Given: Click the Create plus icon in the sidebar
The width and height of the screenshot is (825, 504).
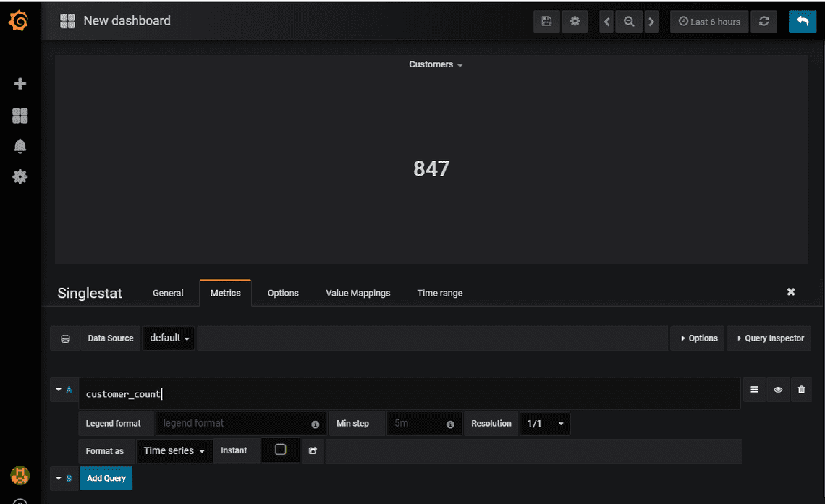Looking at the screenshot, I should (x=20, y=84).
